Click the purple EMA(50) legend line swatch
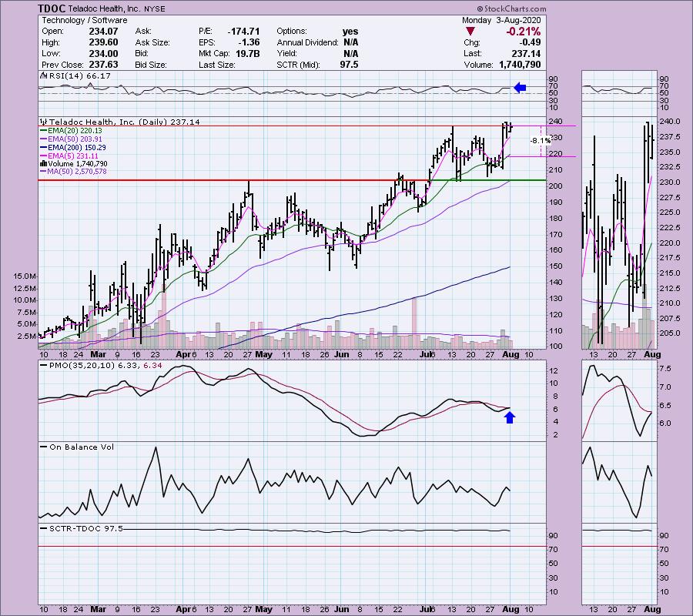 (43, 139)
